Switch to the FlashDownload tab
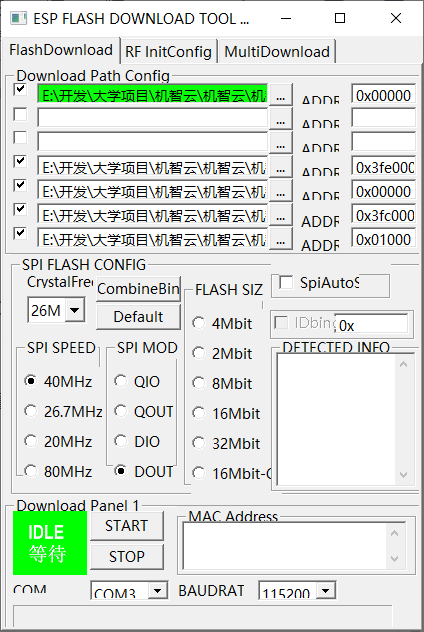Image resolution: width=424 pixels, height=632 pixels. [60, 50]
